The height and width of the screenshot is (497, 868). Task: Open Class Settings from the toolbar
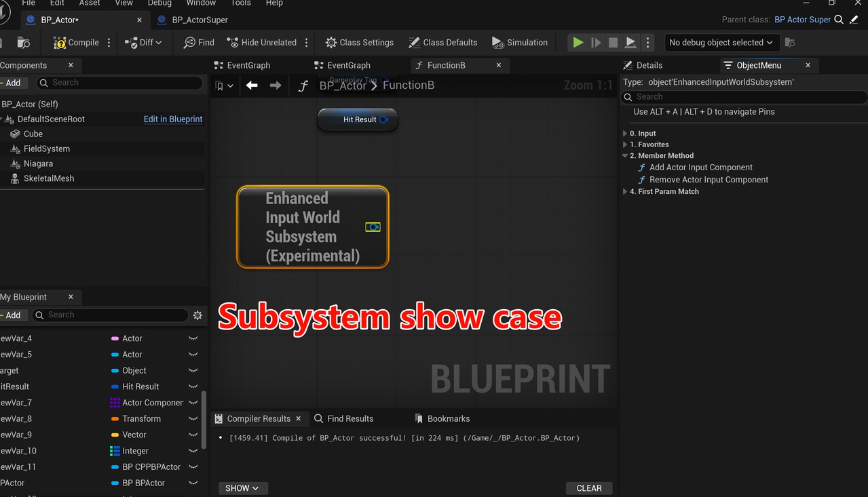tap(359, 43)
